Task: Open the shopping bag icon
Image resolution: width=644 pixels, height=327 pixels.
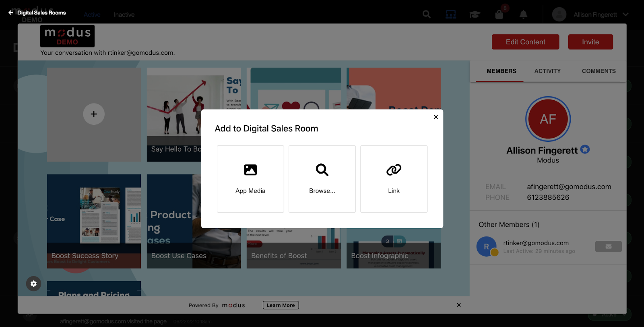Action: point(499,15)
